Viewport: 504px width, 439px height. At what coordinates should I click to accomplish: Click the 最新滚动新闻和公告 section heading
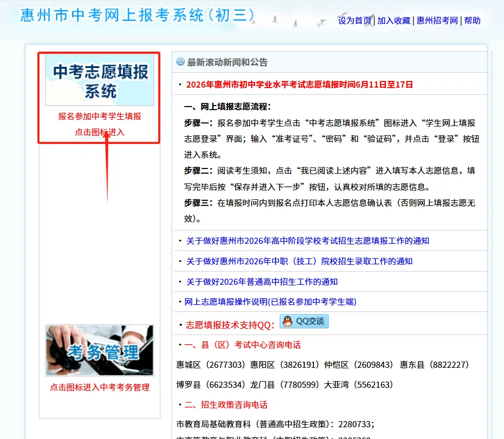pyautogui.click(x=227, y=62)
